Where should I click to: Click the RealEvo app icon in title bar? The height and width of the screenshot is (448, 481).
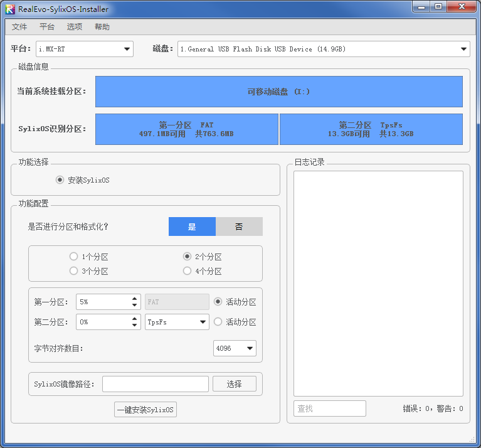(10, 9)
